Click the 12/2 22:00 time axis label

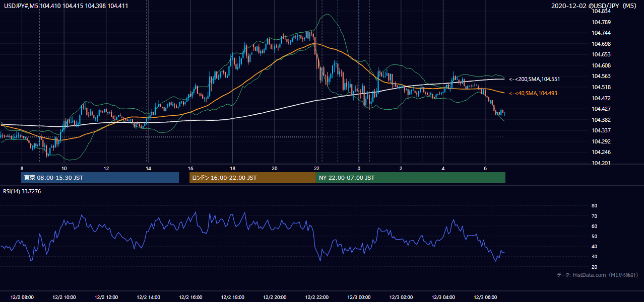coord(316,297)
